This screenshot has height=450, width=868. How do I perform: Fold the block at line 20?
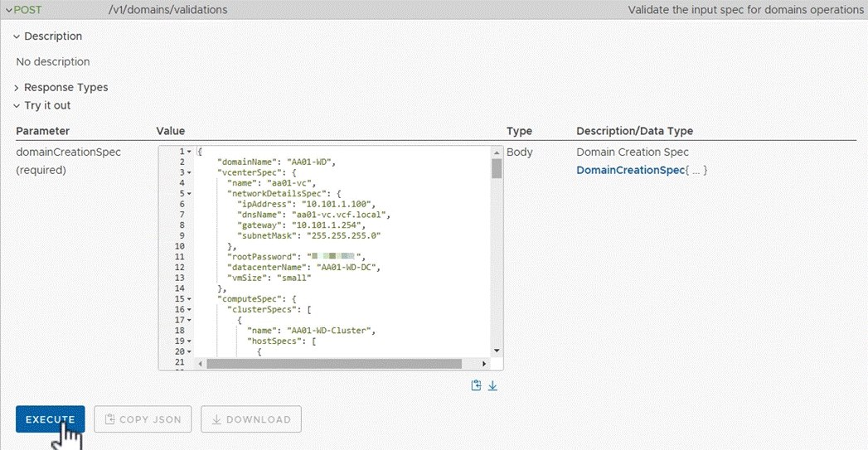pyautogui.click(x=189, y=351)
